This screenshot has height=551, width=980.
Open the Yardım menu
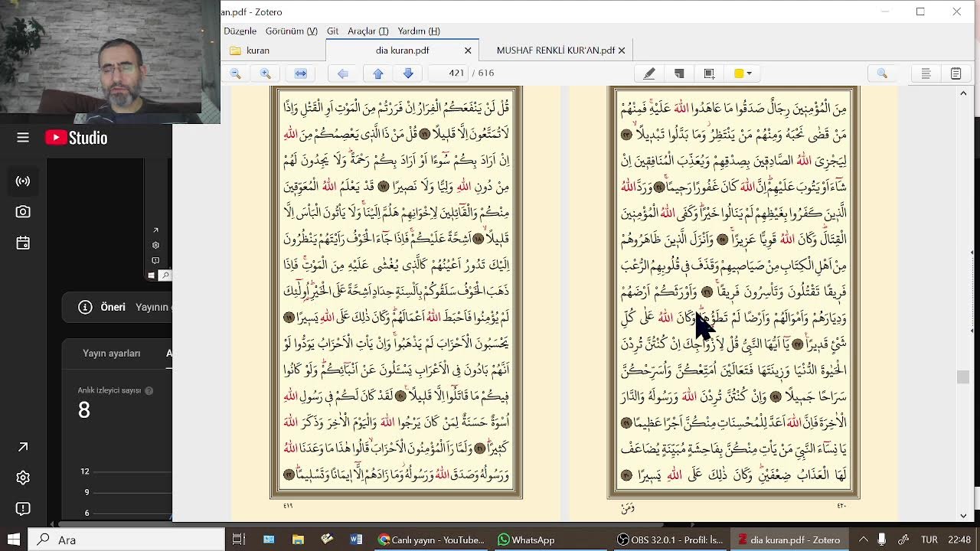[418, 31]
